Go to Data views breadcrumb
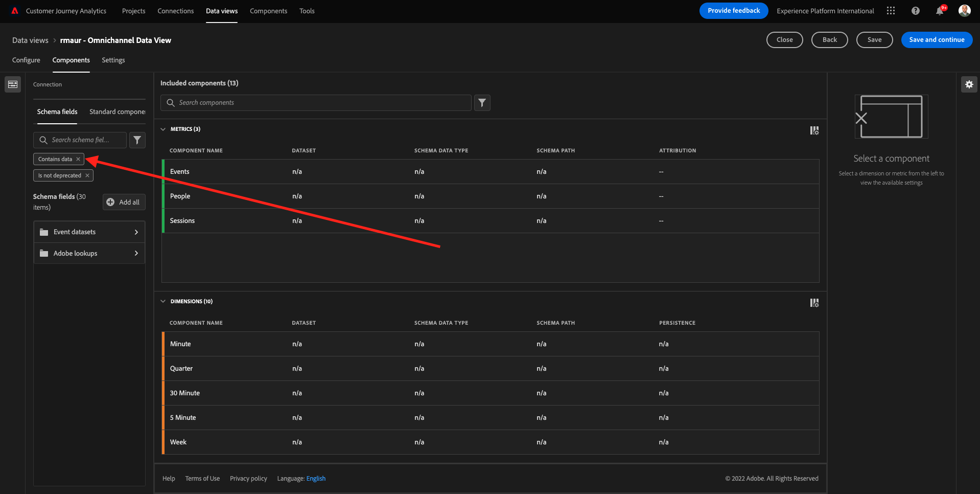980x494 pixels. point(30,40)
